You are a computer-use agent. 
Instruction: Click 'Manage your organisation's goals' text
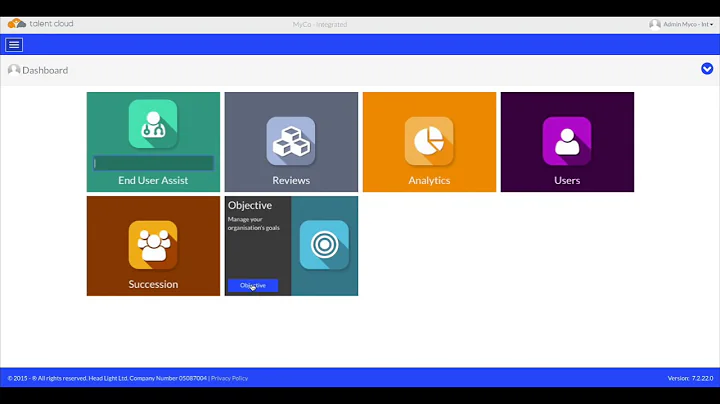pyautogui.click(x=253, y=224)
